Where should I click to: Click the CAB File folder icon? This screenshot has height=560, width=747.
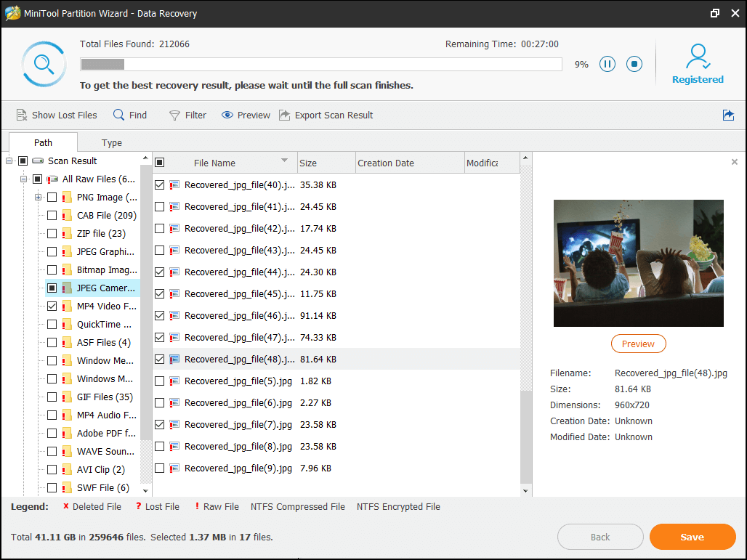coord(67,215)
